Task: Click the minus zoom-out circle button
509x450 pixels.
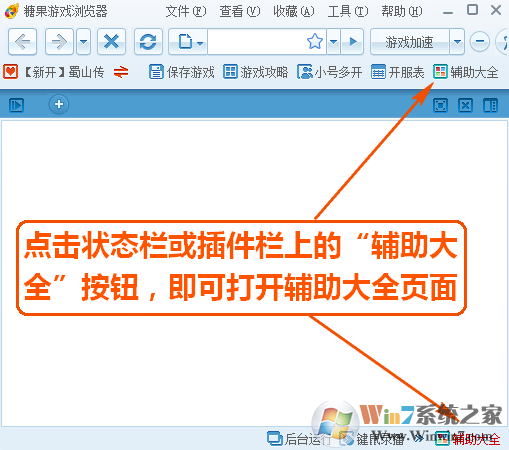Action: (x=480, y=42)
